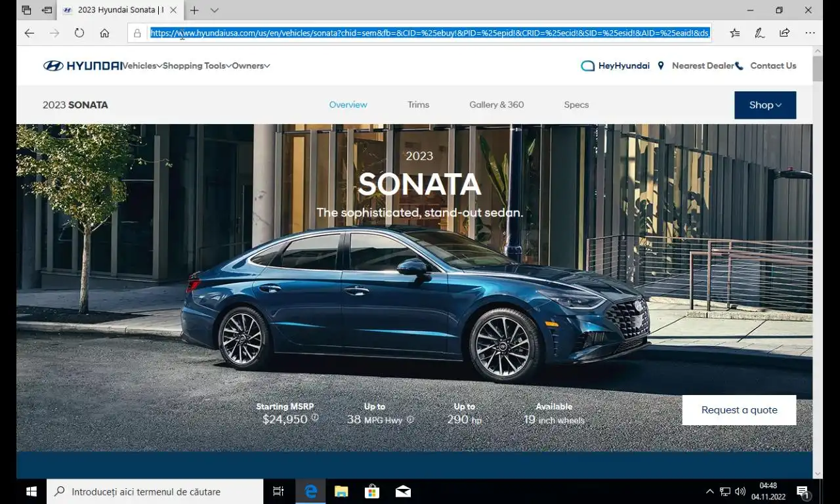This screenshot has height=504, width=840.
Task: Switch to the Overview tab
Action: pyautogui.click(x=348, y=104)
